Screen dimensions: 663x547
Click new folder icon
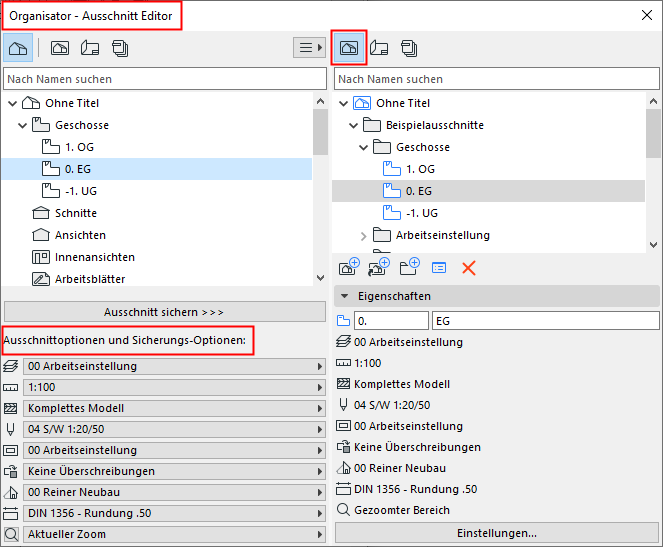click(x=409, y=267)
